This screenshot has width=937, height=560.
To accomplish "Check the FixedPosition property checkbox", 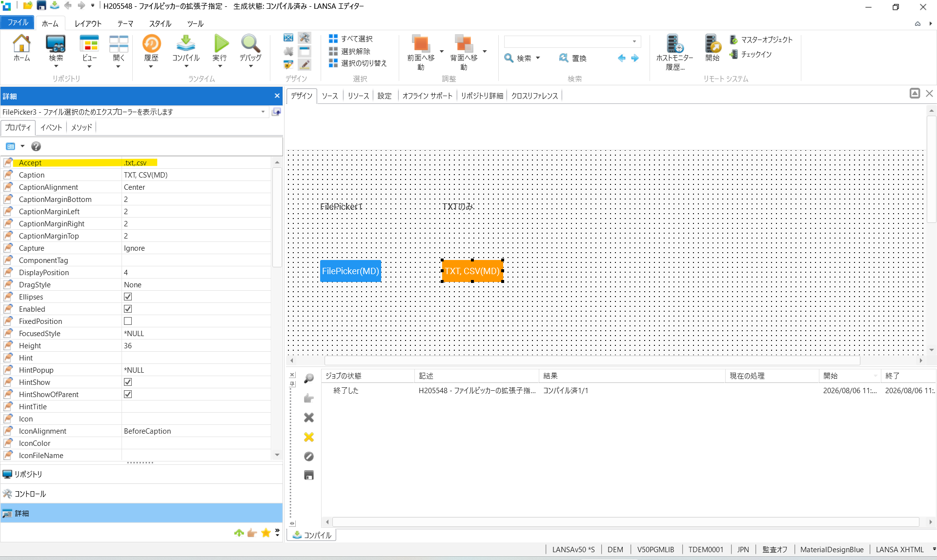I will point(128,321).
